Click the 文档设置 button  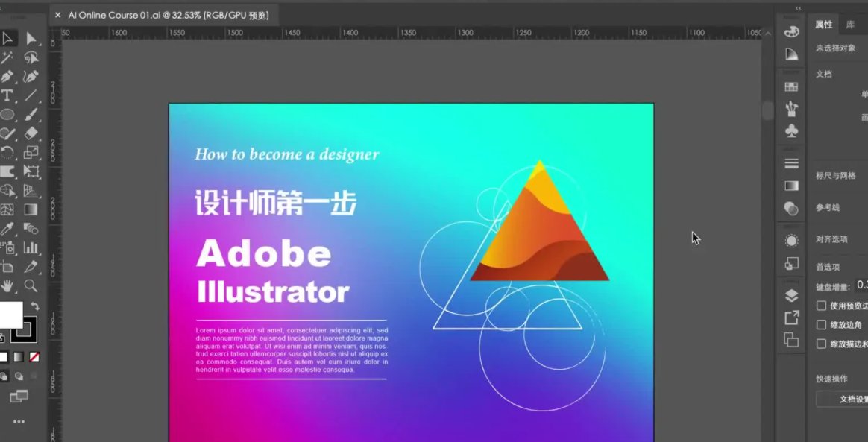(850, 400)
